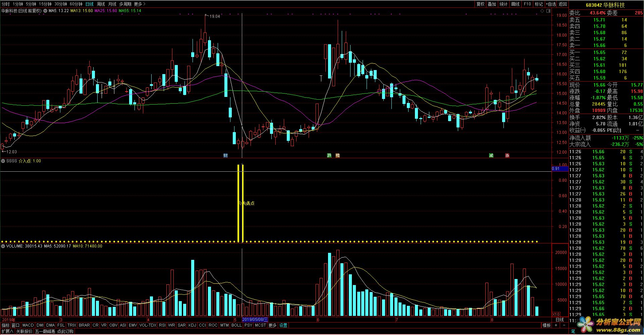The image size is (644, 335).
Task: Expand the 扩展 panel at bottom
Action: tap(7, 331)
